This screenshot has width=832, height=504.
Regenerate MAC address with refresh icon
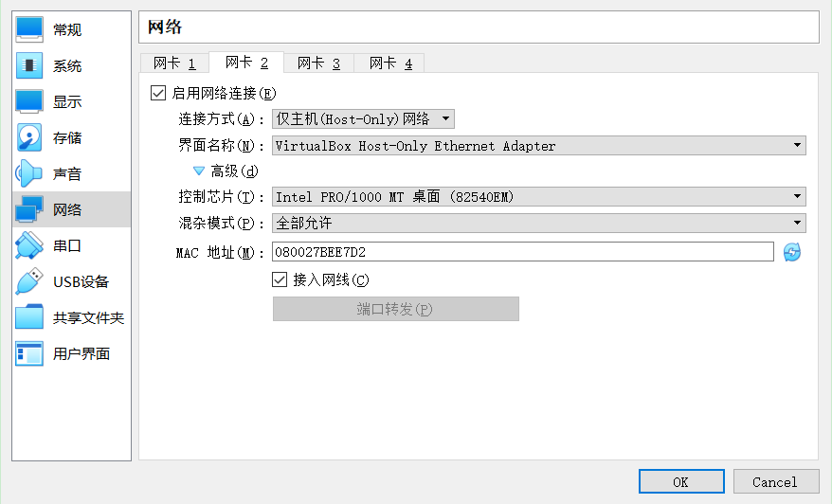(x=792, y=252)
